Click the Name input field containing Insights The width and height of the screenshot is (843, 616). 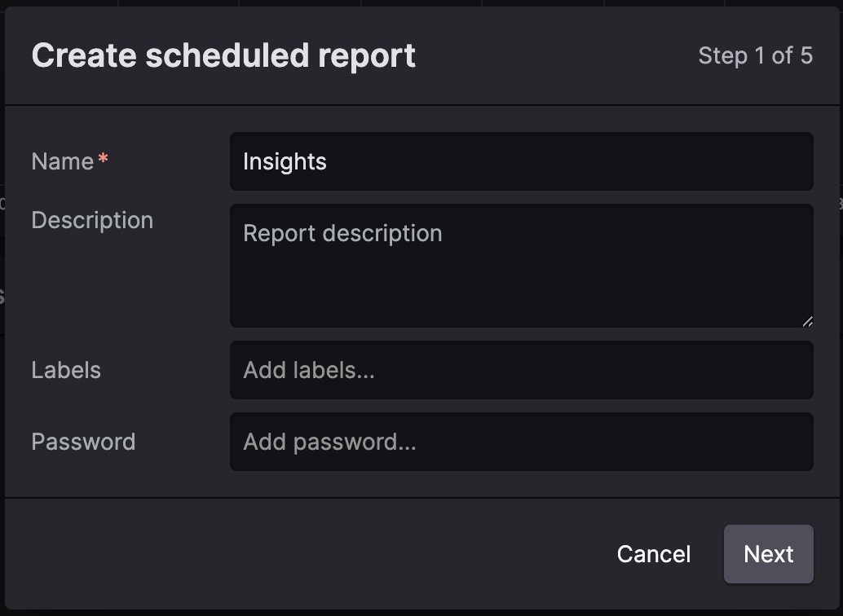pos(521,161)
